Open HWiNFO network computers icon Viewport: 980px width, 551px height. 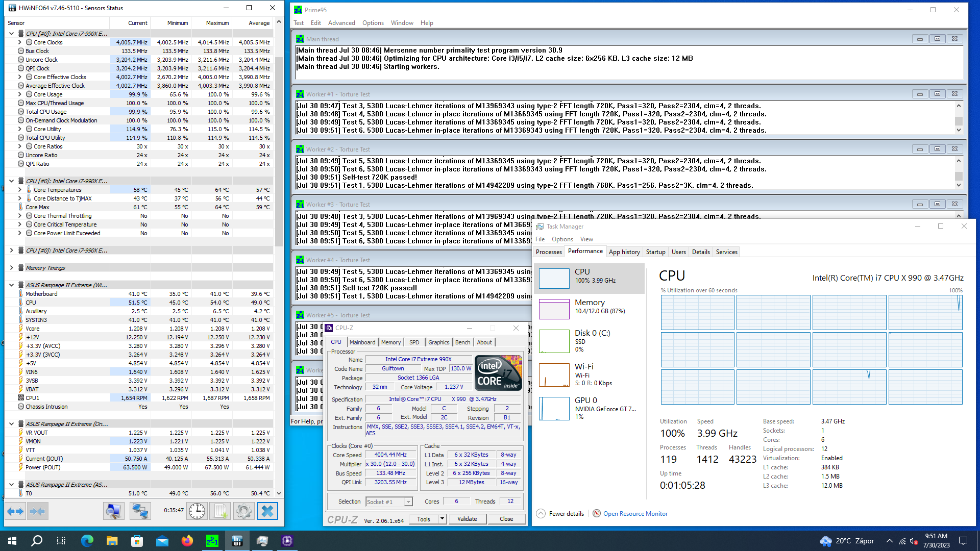coord(139,511)
